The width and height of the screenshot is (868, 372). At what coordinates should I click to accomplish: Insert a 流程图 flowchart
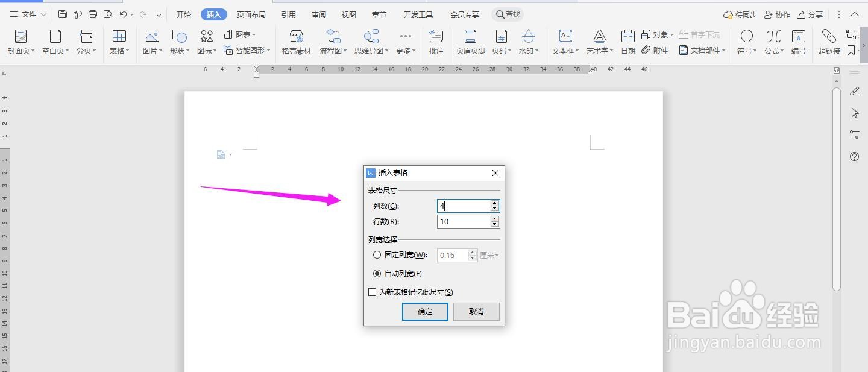click(333, 42)
